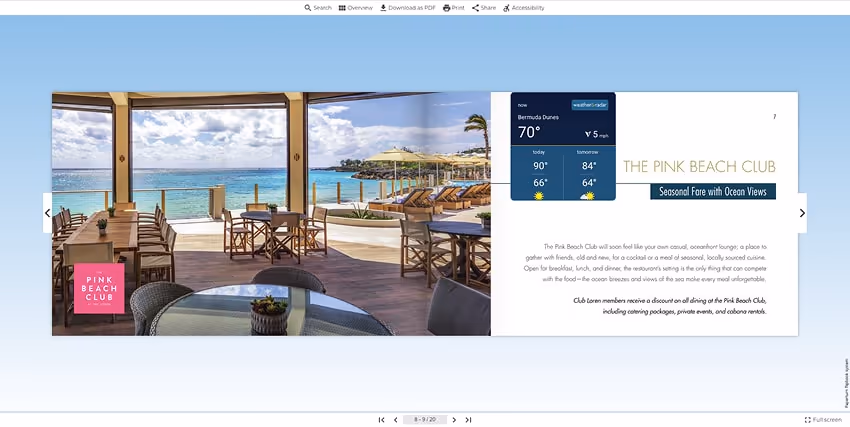Click the 5 mph wind speed reading
850x427 pixels.
point(597,134)
